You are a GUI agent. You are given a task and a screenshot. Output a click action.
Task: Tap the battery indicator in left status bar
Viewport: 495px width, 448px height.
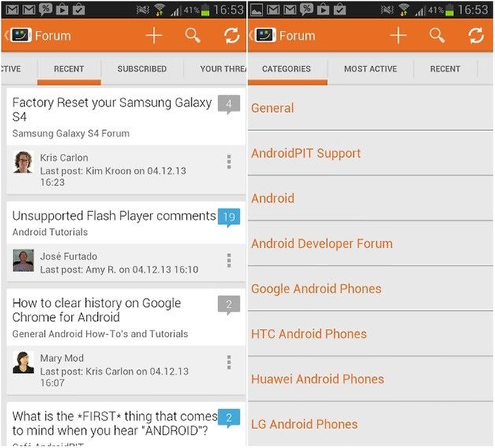coord(205,10)
